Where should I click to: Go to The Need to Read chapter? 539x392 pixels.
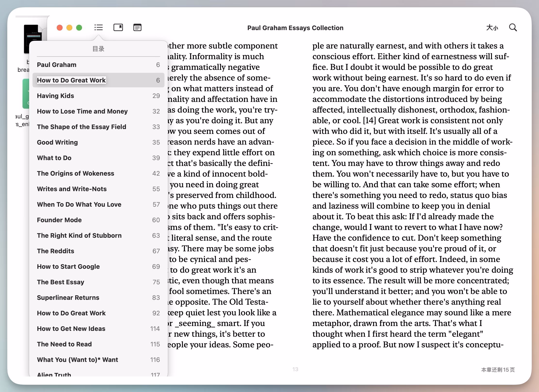[x=64, y=344]
